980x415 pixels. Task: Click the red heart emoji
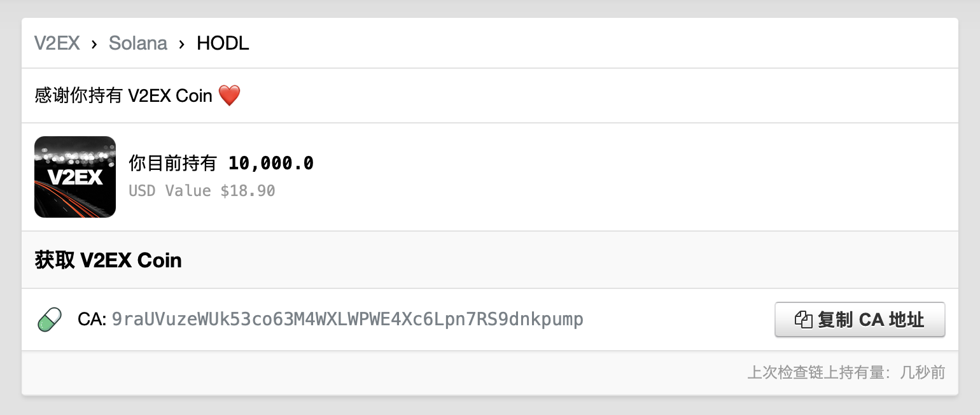click(x=229, y=96)
